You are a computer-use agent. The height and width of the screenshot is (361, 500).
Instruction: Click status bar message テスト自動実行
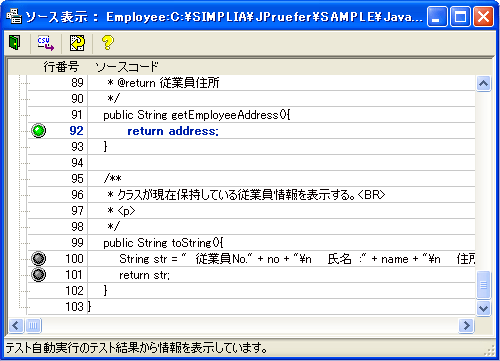(137, 348)
